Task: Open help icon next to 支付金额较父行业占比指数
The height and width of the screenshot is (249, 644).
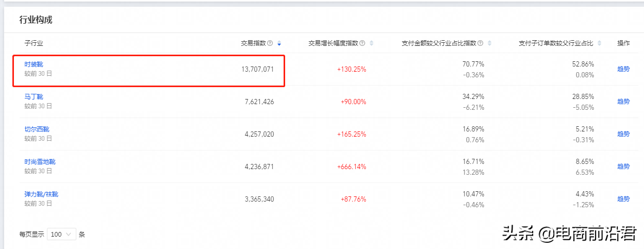Action: [480, 43]
